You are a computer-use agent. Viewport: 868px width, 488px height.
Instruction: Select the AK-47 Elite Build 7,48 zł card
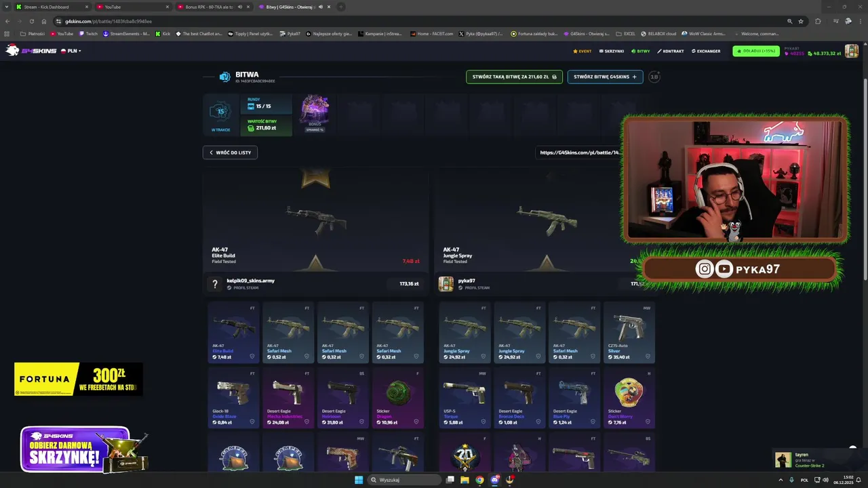pyautogui.click(x=233, y=333)
